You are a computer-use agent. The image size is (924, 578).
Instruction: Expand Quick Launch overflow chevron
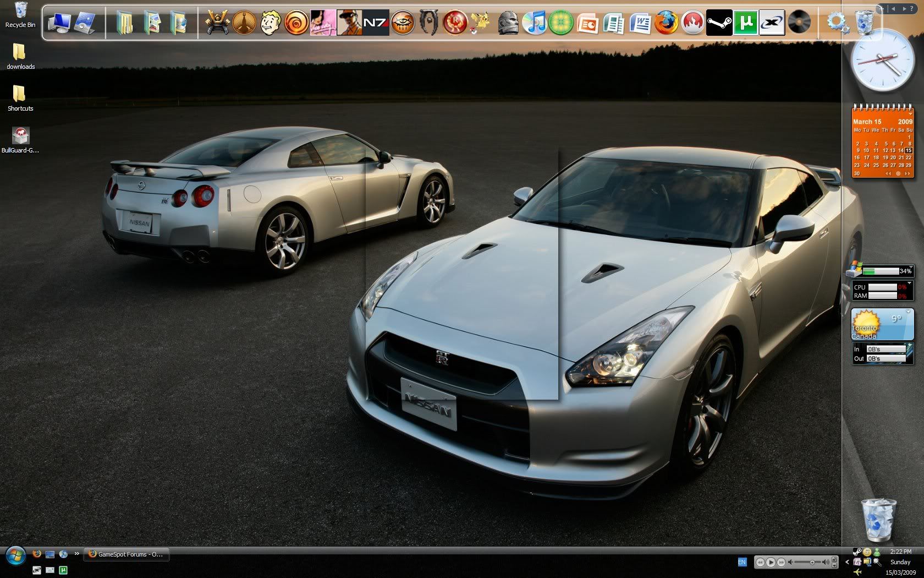76,554
